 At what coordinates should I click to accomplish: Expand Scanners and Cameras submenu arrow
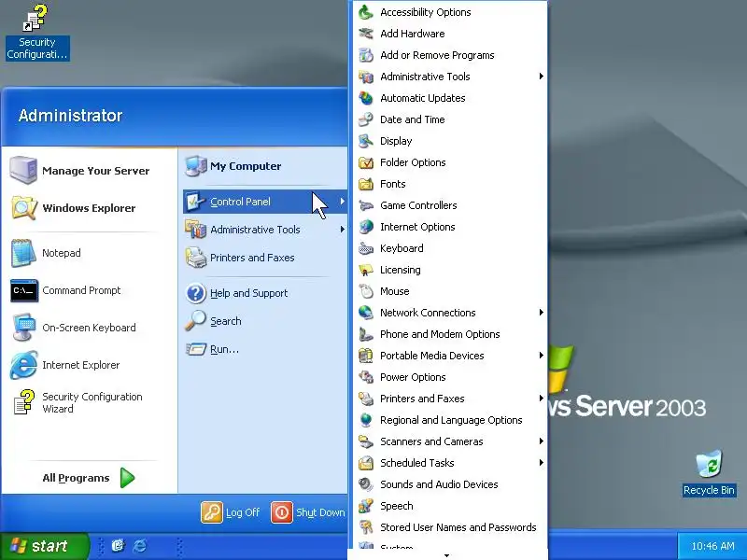(x=542, y=441)
